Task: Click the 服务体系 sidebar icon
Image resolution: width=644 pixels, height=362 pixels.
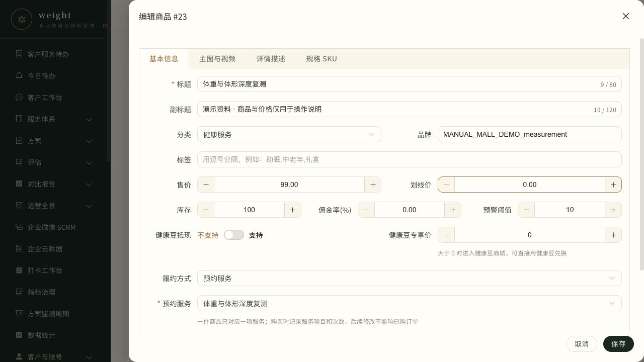Action: (x=19, y=119)
